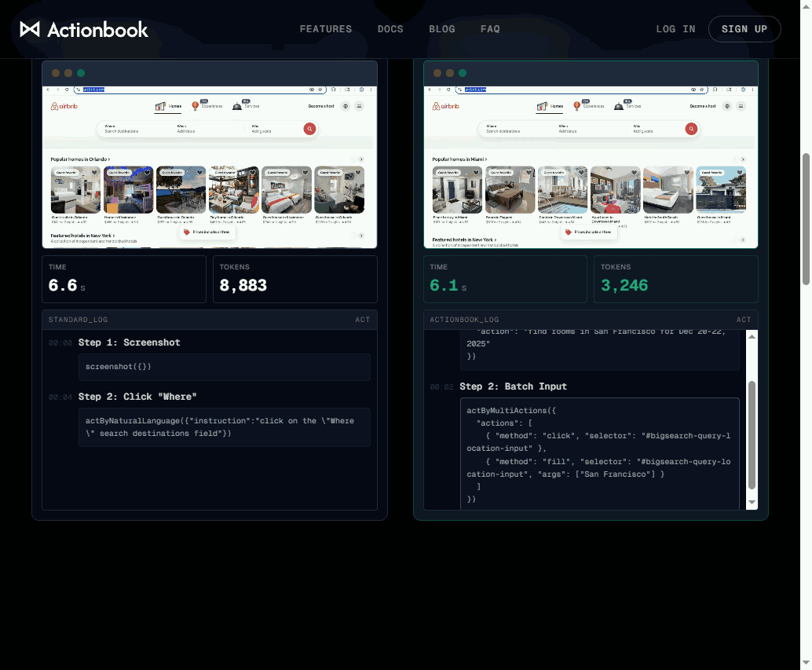Click the globe language icon in the Miami demo
The width and height of the screenshot is (812, 670).
[x=727, y=106]
